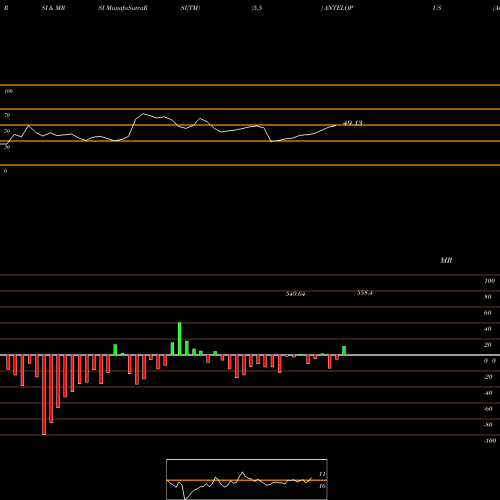Click the -100 label on MR axis
Image resolution: width=500 pixels, height=500 pixels.
tap(490, 441)
